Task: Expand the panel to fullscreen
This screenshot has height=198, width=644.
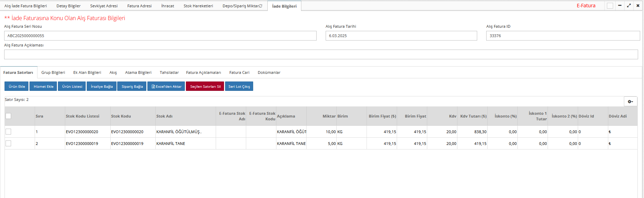Action: click(x=629, y=6)
